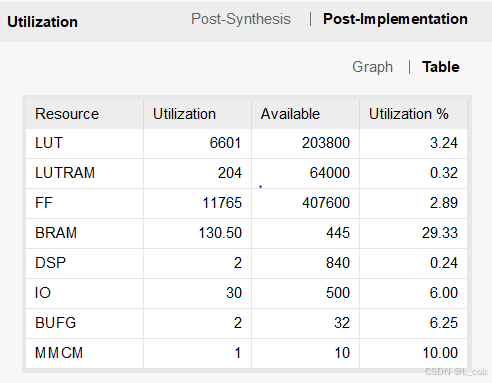Screen dimensions: 492x383
Task: Select the IO resource row
Action: [246, 294]
